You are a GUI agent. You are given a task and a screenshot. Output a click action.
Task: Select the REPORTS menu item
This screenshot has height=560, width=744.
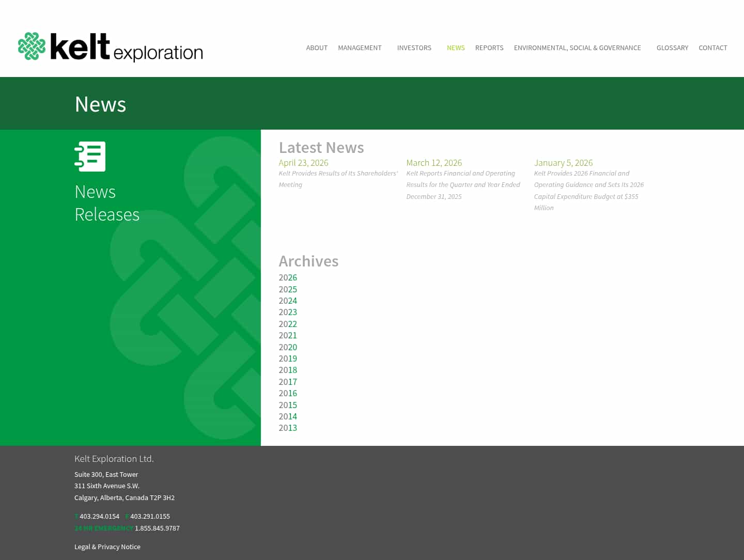[x=489, y=48]
